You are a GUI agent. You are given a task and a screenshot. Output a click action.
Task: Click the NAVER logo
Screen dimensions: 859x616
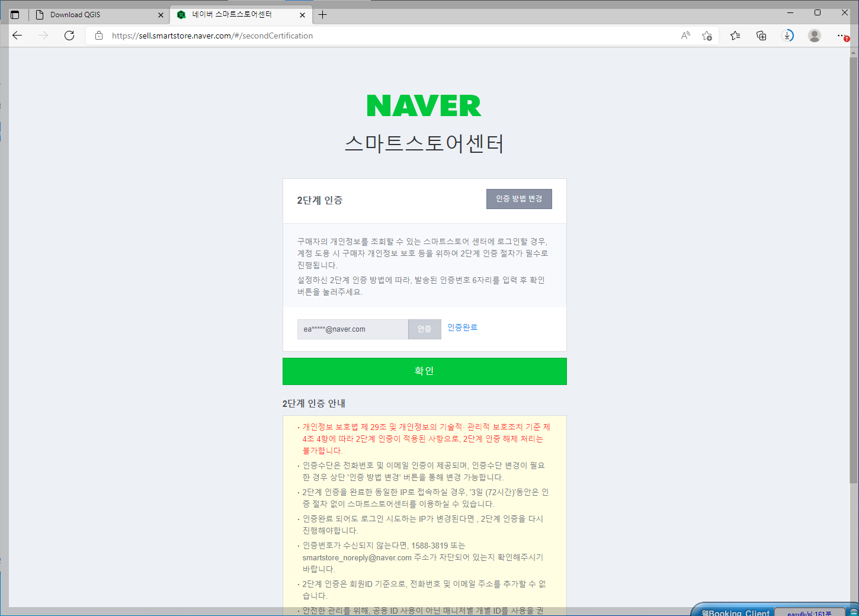[424, 105]
